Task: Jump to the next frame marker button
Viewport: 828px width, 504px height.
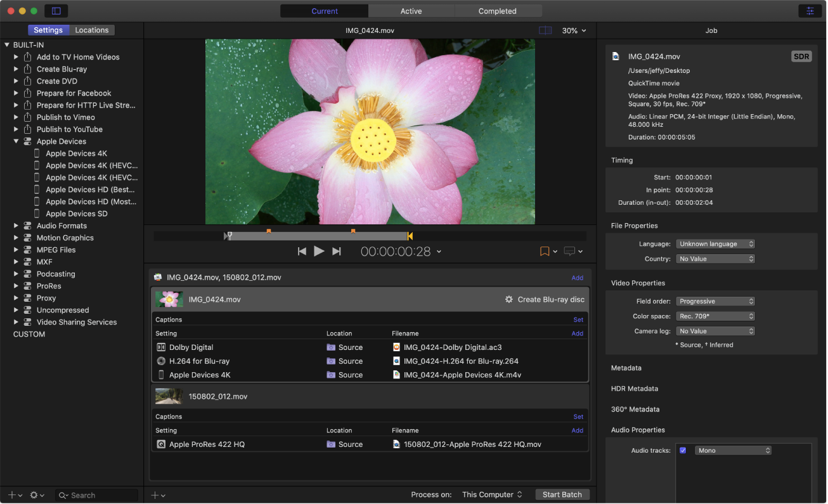Action: coord(337,252)
